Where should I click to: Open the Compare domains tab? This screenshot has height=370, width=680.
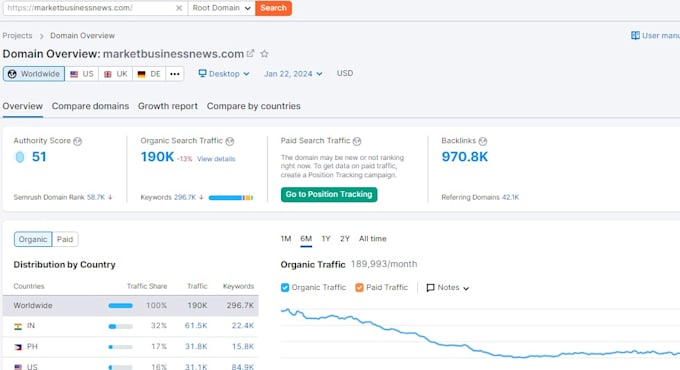(90, 106)
